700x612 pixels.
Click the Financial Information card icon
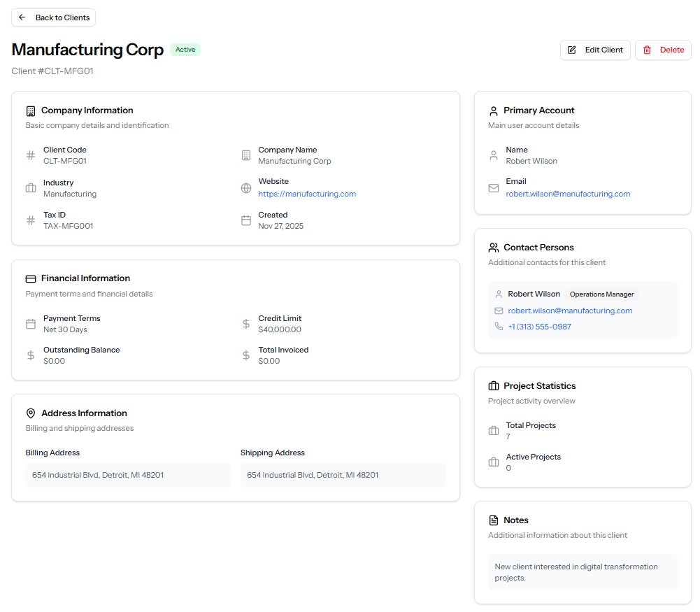click(29, 278)
